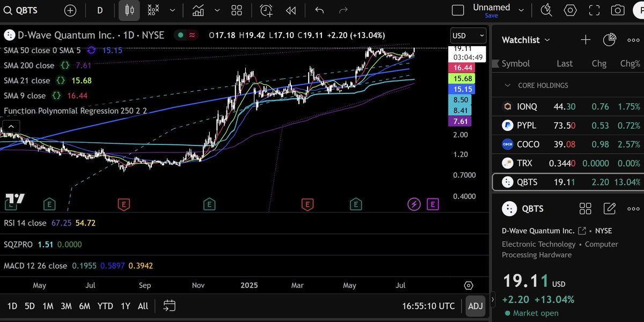Screen dimensions: 644x322
Task: Add symbol with watchlist plus icon
Action: (586, 40)
